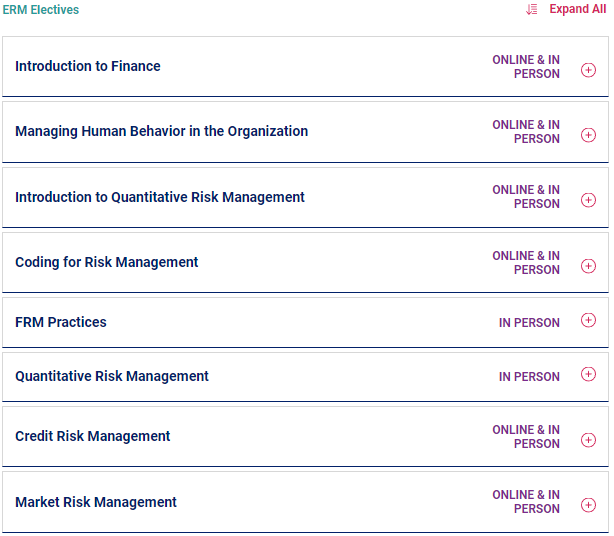Open the Introduction to Finance accordion title
Viewport: 614px width, 536px height.
tap(88, 66)
